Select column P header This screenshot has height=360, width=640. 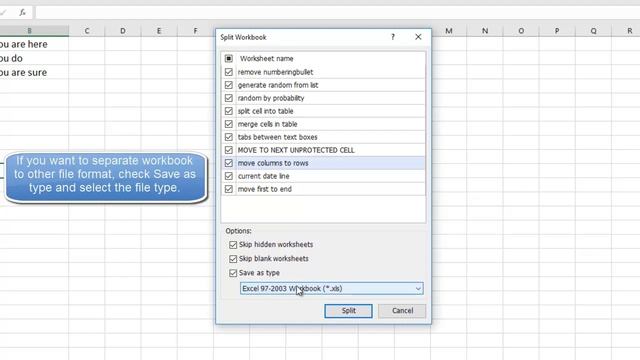coord(557,31)
